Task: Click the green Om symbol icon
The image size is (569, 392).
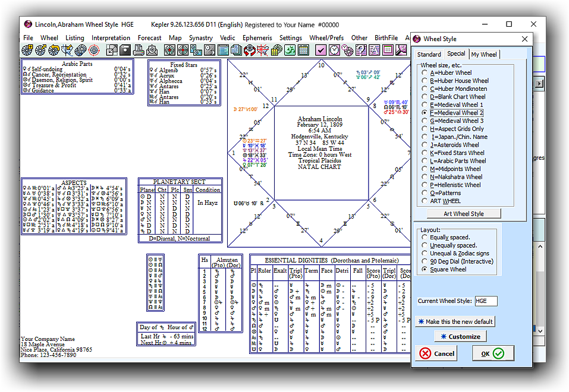Action: (290, 50)
